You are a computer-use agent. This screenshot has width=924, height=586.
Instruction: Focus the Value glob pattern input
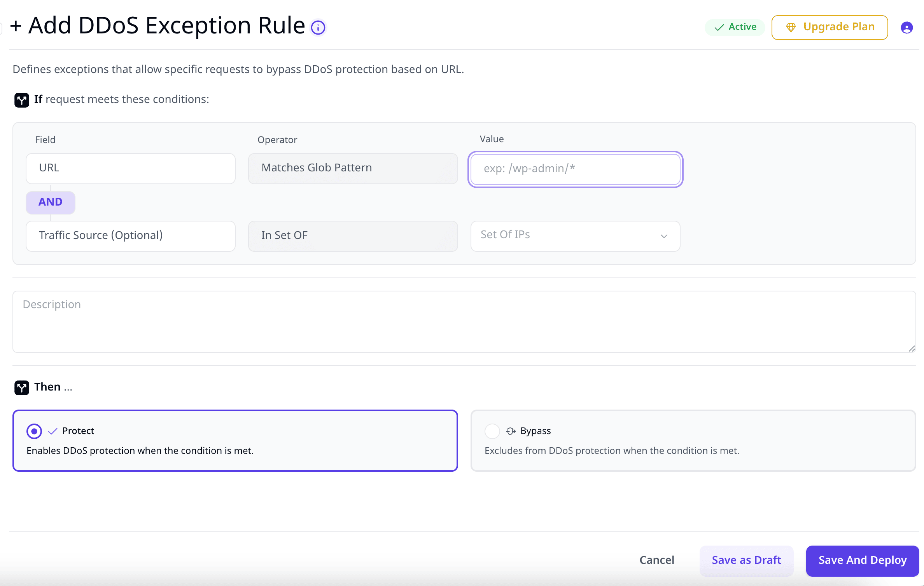tap(575, 169)
